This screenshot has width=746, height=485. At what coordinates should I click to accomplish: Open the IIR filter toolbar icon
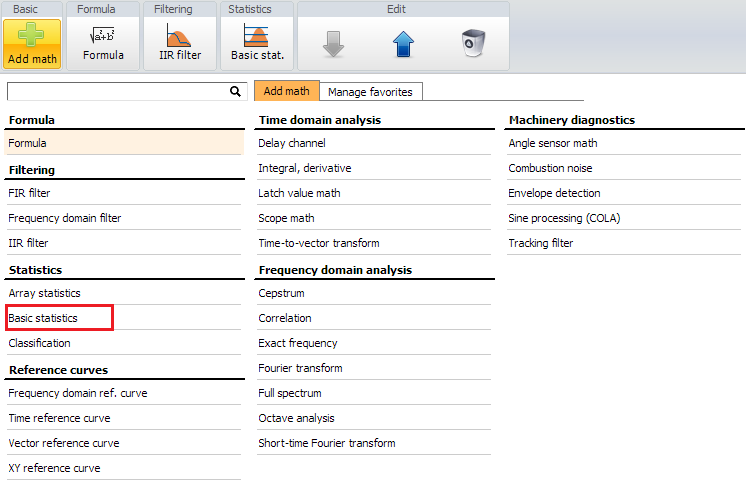pos(179,35)
